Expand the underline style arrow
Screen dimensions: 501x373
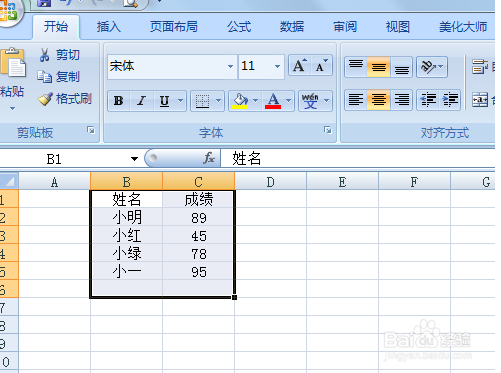[x=180, y=101]
